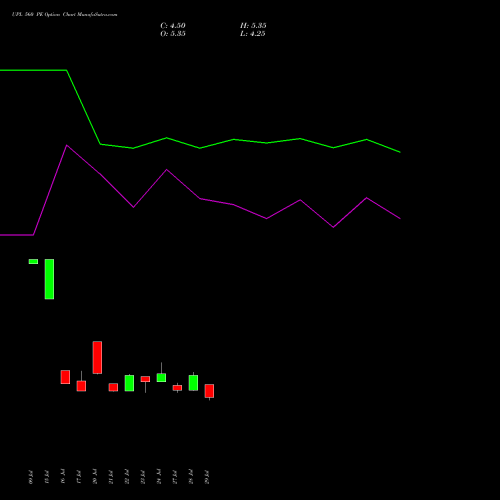The width and height of the screenshot is (500, 500).
Task: Click the chart title text at top left
Action: click(64, 14)
